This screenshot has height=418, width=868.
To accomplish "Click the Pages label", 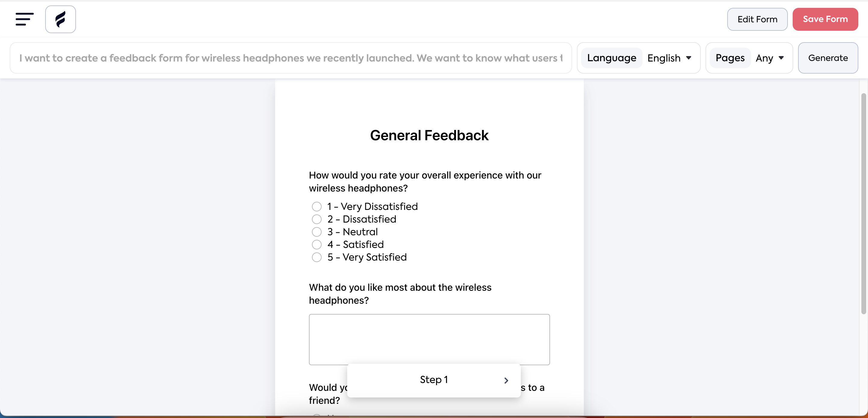I will pyautogui.click(x=730, y=58).
